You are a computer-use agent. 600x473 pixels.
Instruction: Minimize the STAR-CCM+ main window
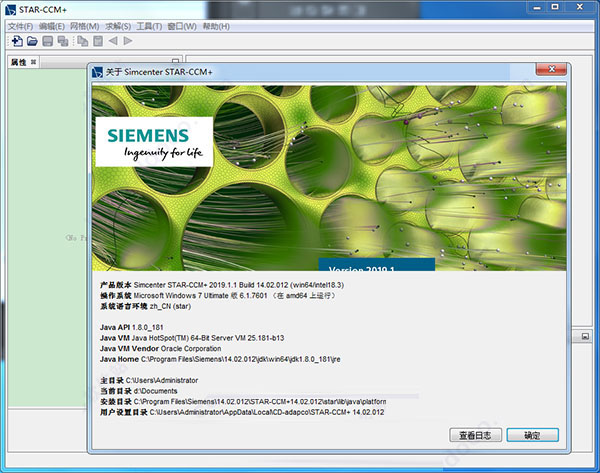click(537, 7)
